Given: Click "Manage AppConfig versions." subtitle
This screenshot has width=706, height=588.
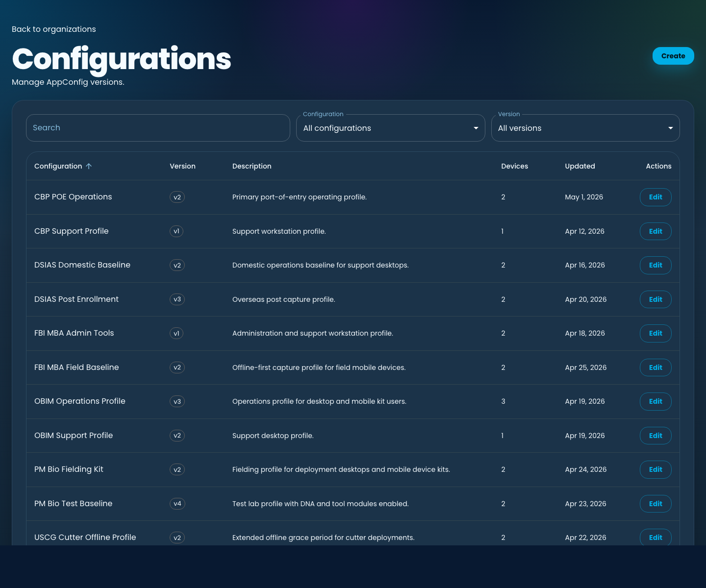Looking at the screenshot, I should (68, 82).
